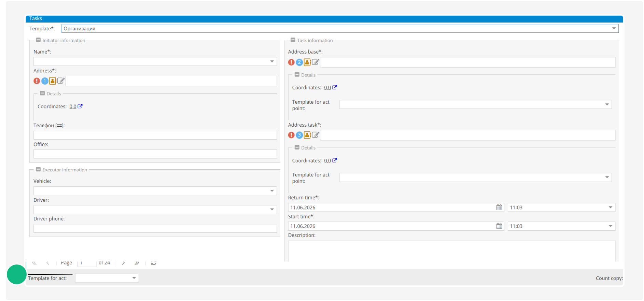Click the Tasks panel title

pyautogui.click(x=36, y=18)
